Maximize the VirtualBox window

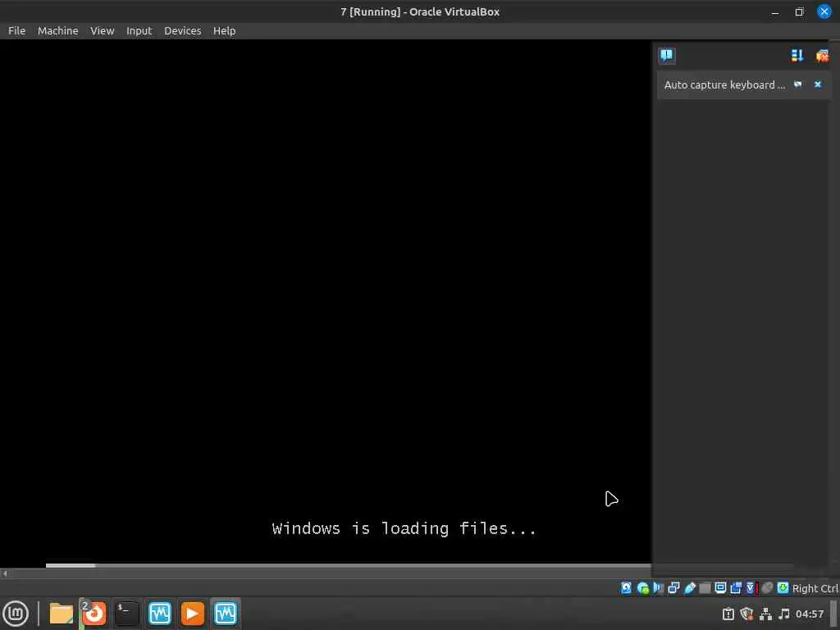(799, 11)
